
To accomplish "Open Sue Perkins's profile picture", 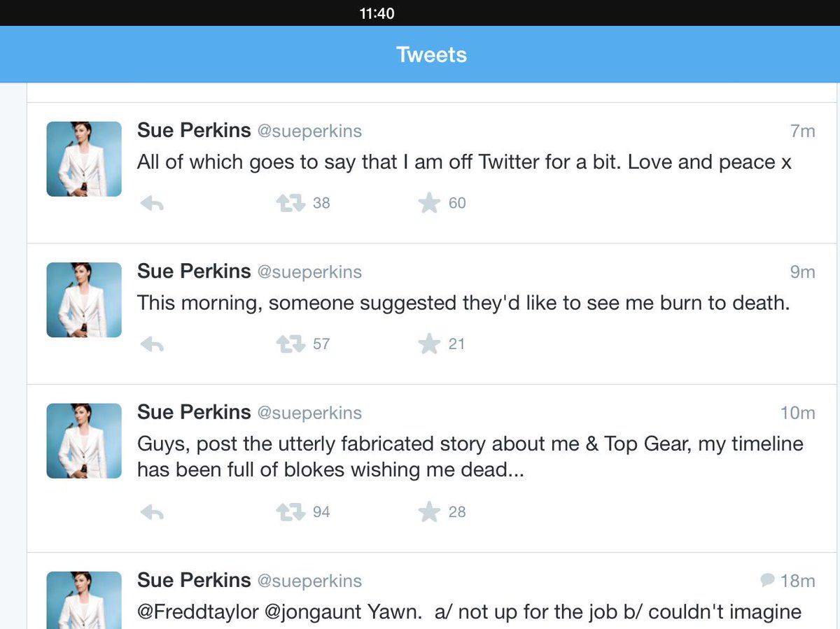I will [83, 158].
